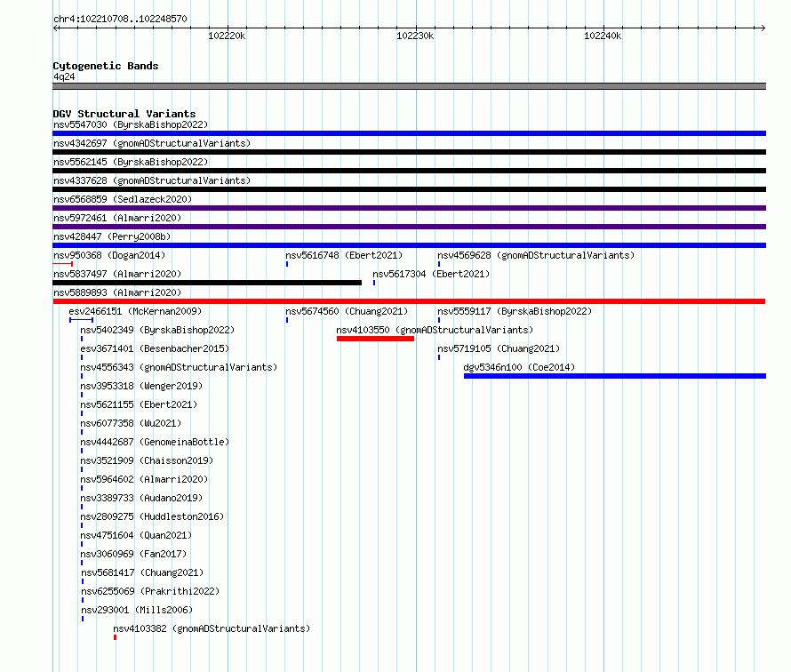791x672 pixels.
Task: Click nsv2809275 (Huddleston2016) label
Action: (x=152, y=516)
